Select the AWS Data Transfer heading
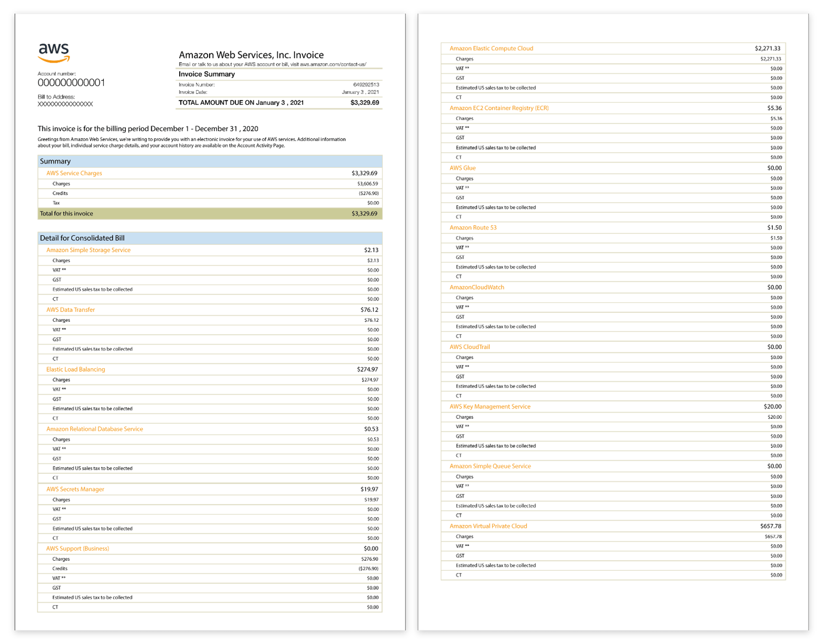Screen dimensions: 825x644 click(71, 310)
